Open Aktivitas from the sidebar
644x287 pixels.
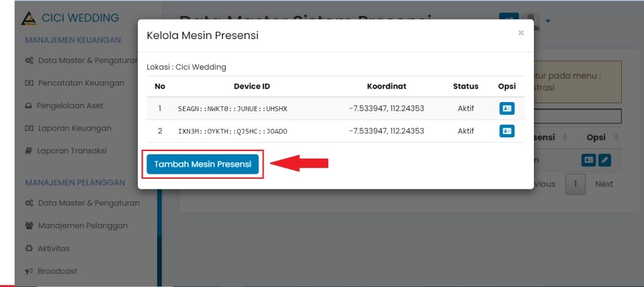point(53,248)
